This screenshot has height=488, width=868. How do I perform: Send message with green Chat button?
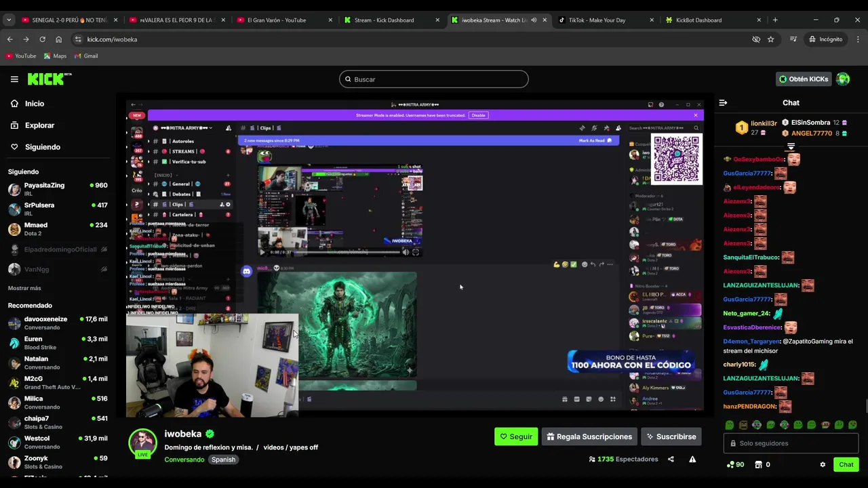[x=846, y=465]
